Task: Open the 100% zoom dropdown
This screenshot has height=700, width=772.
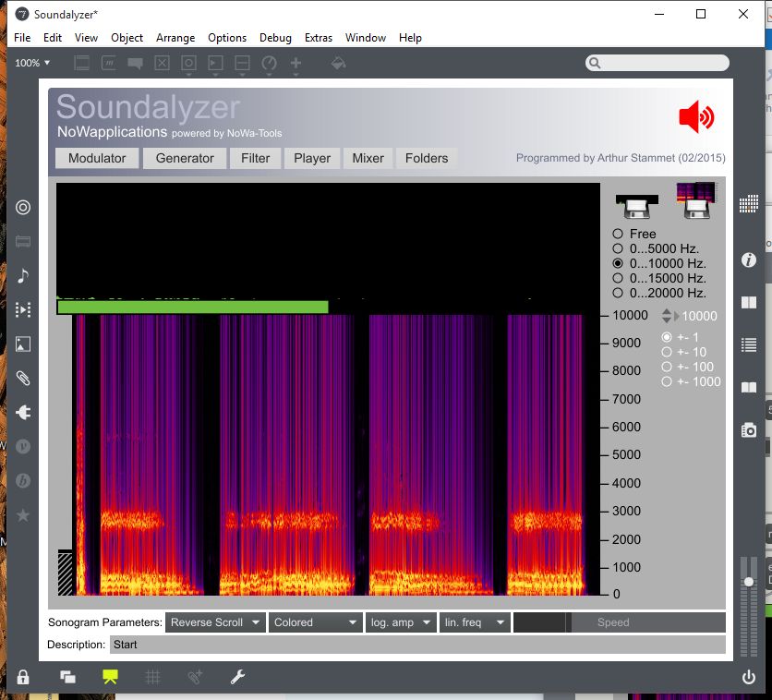Action: (32, 63)
